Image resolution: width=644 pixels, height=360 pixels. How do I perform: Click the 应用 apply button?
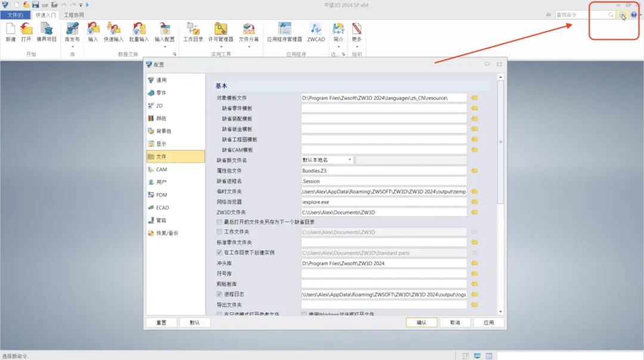pyautogui.click(x=488, y=322)
